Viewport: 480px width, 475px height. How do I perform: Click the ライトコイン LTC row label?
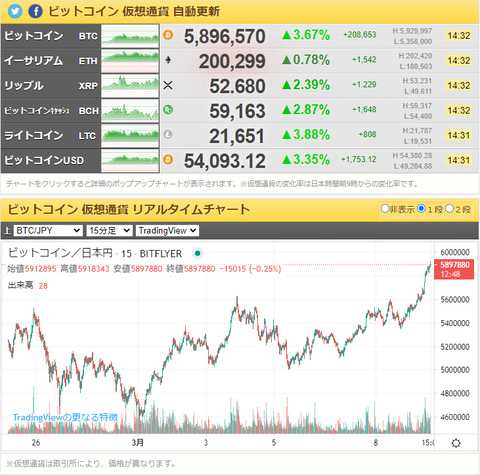50,136
